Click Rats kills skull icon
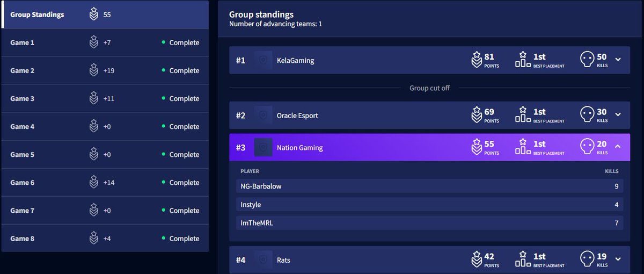This screenshot has height=274, width=644. click(588, 259)
